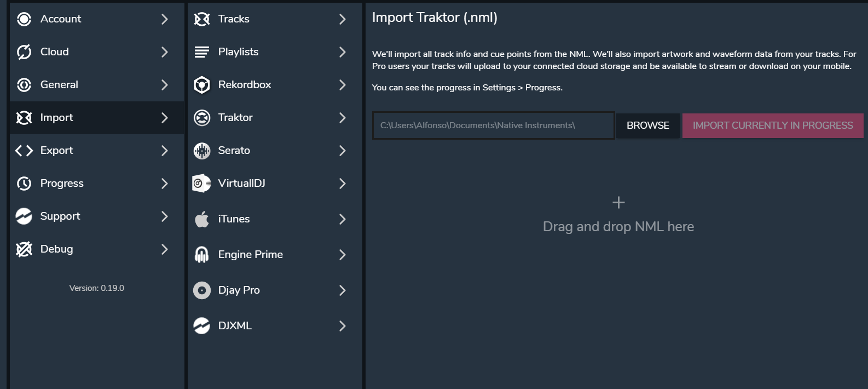Click the NML file path field
The width and height of the screenshot is (868, 389).
click(493, 125)
